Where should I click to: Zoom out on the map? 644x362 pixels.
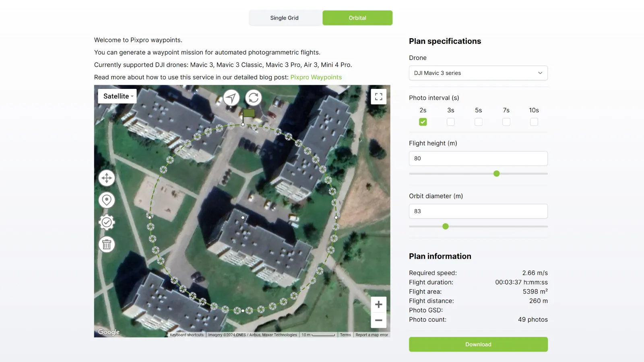(378, 321)
